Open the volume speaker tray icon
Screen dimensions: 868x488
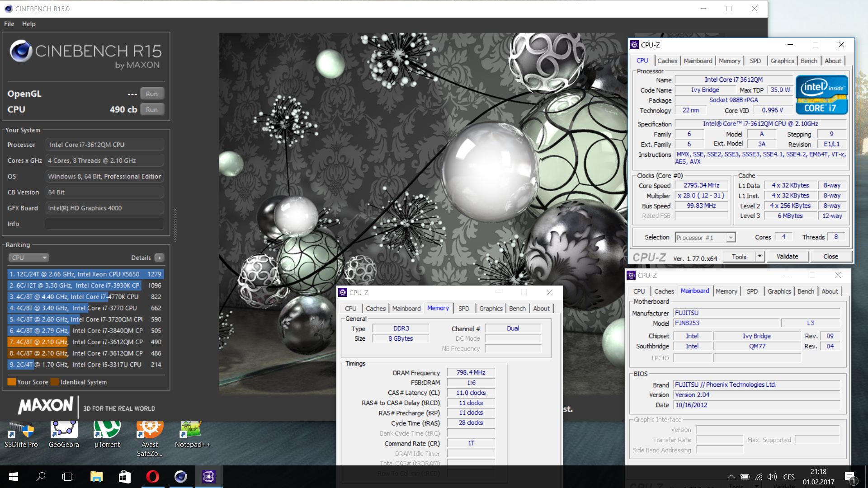pos(772,477)
